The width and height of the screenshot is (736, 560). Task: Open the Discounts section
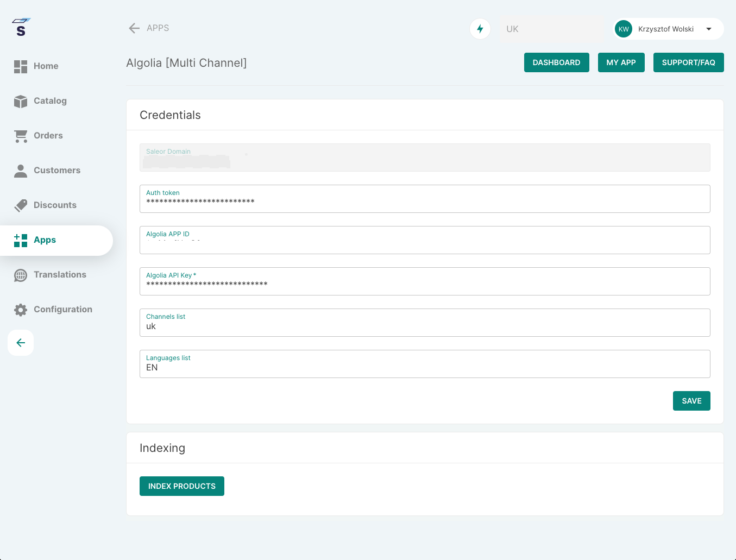click(55, 205)
